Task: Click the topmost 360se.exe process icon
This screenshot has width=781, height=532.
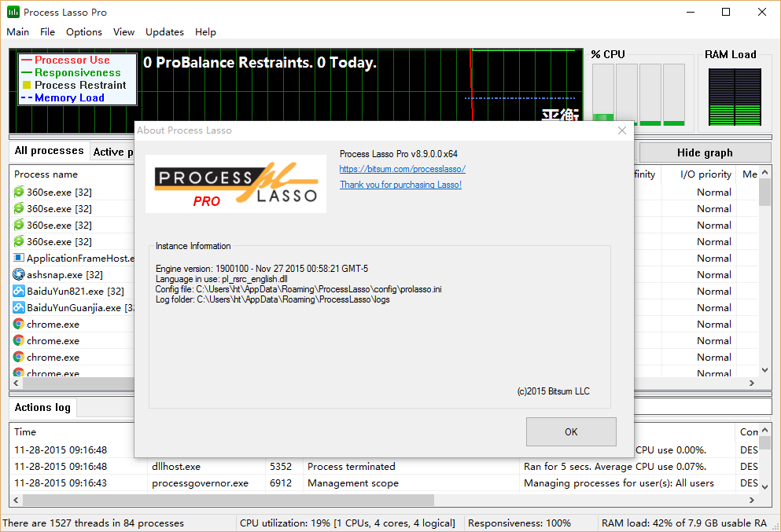Action: click(x=19, y=192)
